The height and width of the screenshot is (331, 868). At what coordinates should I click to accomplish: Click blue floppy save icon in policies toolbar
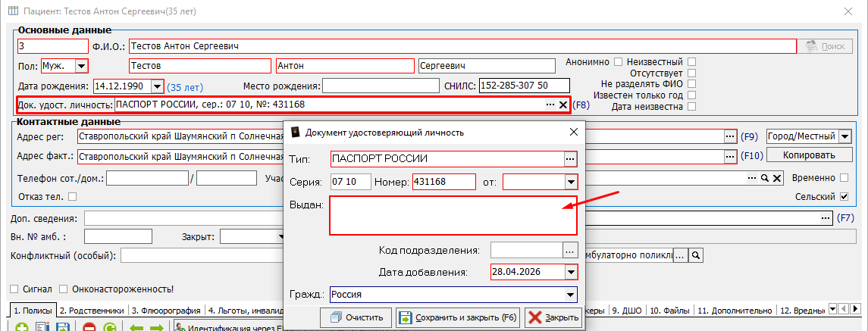coord(63,326)
